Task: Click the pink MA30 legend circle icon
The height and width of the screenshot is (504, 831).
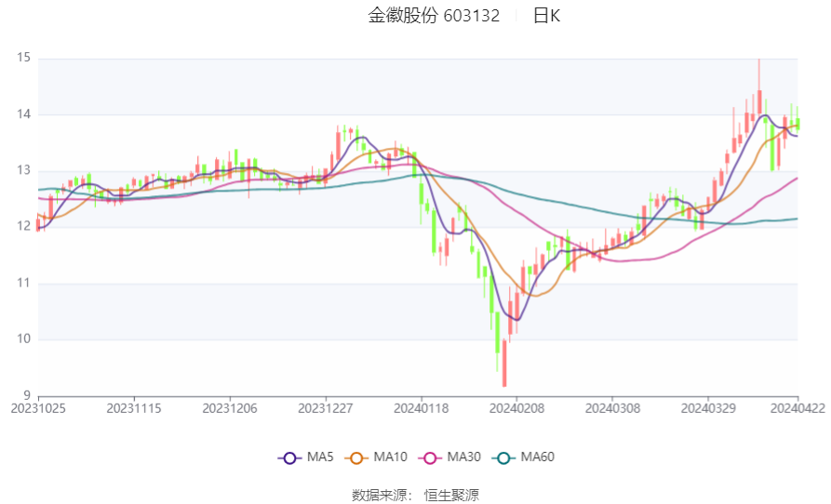Action: click(x=430, y=458)
